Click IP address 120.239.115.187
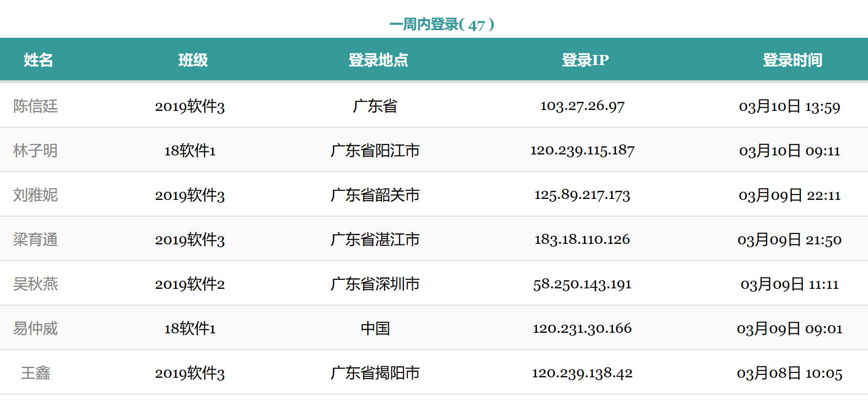The height and width of the screenshot is (406, 868). 582,151
